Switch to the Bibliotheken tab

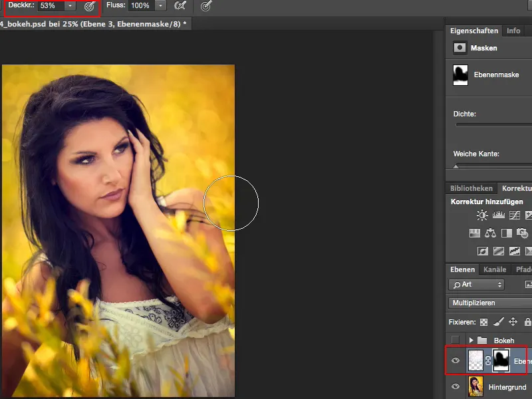pyautogui.click(x=471, y=189)
